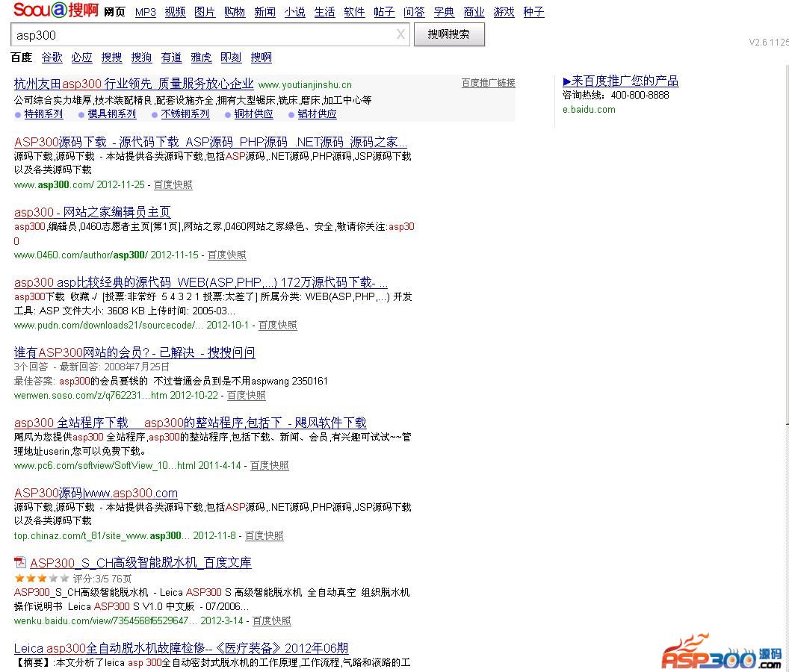Open 百度快照 for www.0460.com result
Image resolution: width=789 pixels, height=672 pixels.
[227, 255]
